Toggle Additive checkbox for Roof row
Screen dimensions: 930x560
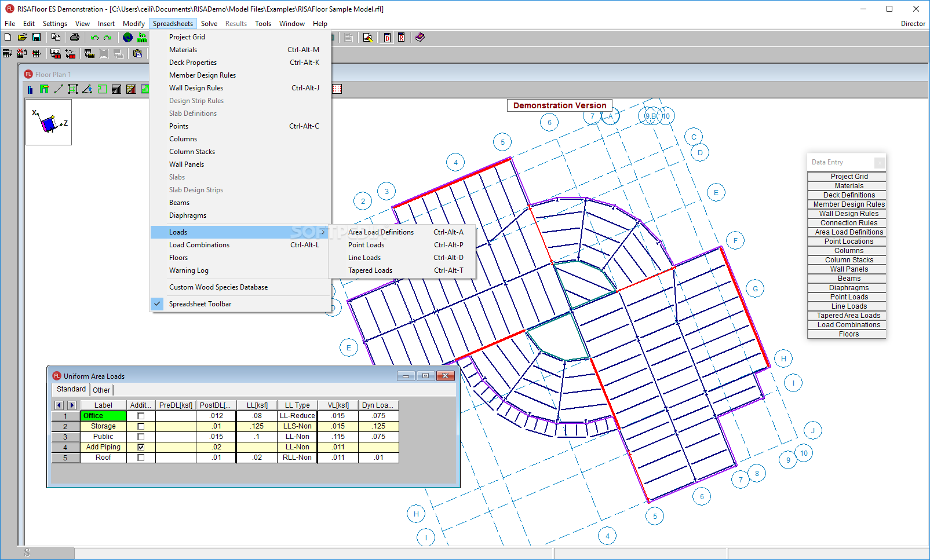141,457
